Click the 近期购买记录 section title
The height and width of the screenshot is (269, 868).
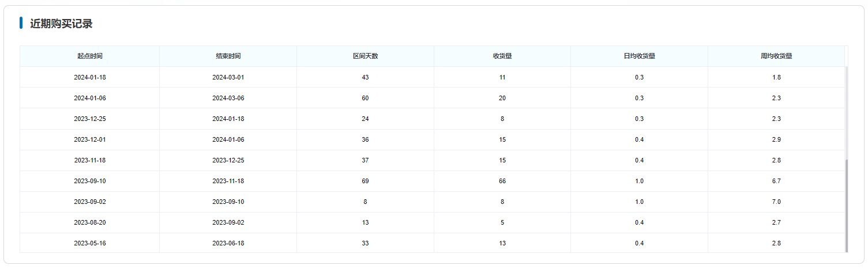[x=61, y=24]
